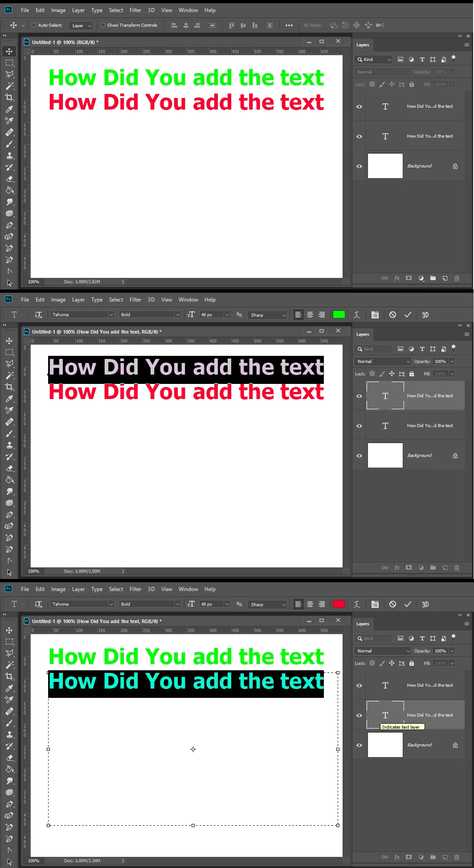
Task: Select the Paint Bucket tool in the top window
Action: (x=9, y=191)
